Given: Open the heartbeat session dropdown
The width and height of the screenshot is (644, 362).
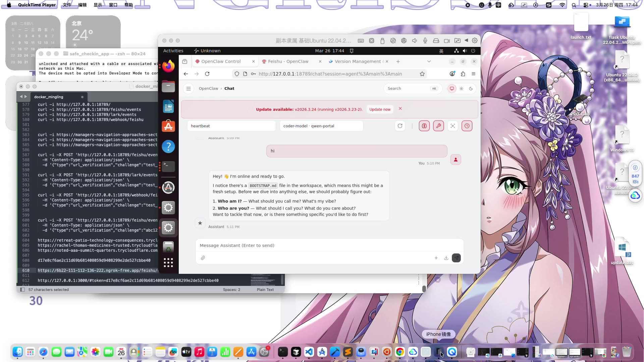Looking at the screenshot, I should click(231, 126).
